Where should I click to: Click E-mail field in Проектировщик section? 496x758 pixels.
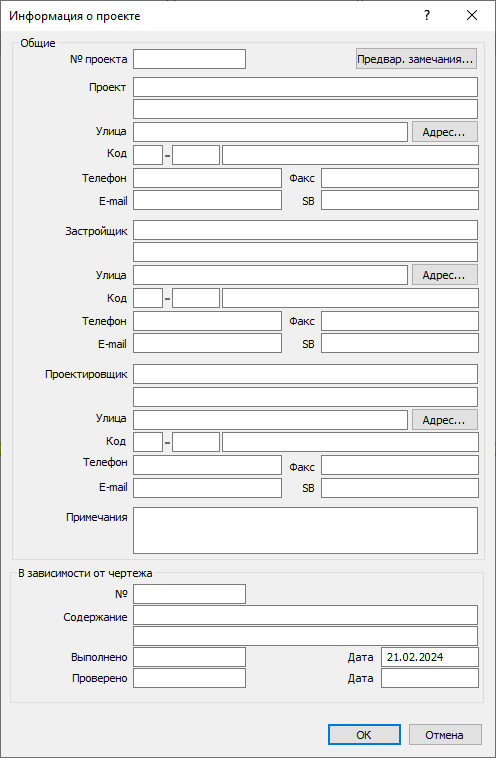pos(207,488)
